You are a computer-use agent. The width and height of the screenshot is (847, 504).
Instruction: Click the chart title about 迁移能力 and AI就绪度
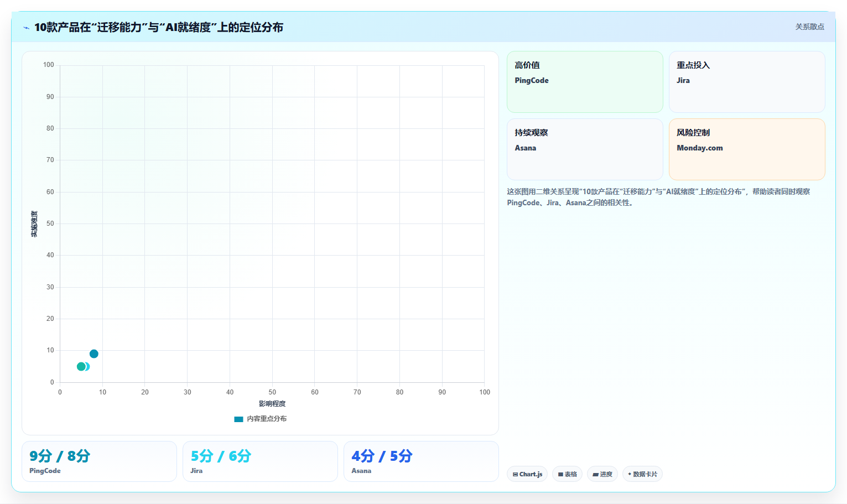coord(159,27)
